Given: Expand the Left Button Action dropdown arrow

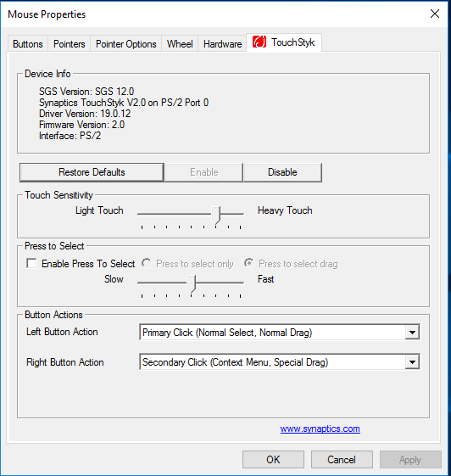Looking at the screenshot, I should tap(412, 332).
